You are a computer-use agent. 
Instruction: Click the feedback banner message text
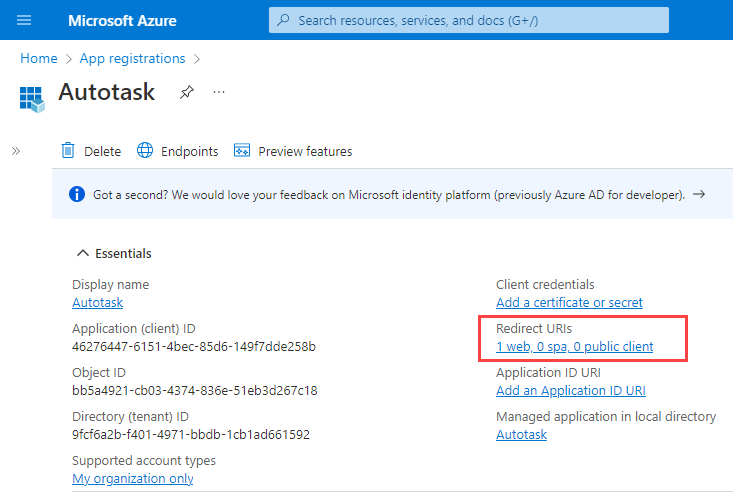coord(388,194)
